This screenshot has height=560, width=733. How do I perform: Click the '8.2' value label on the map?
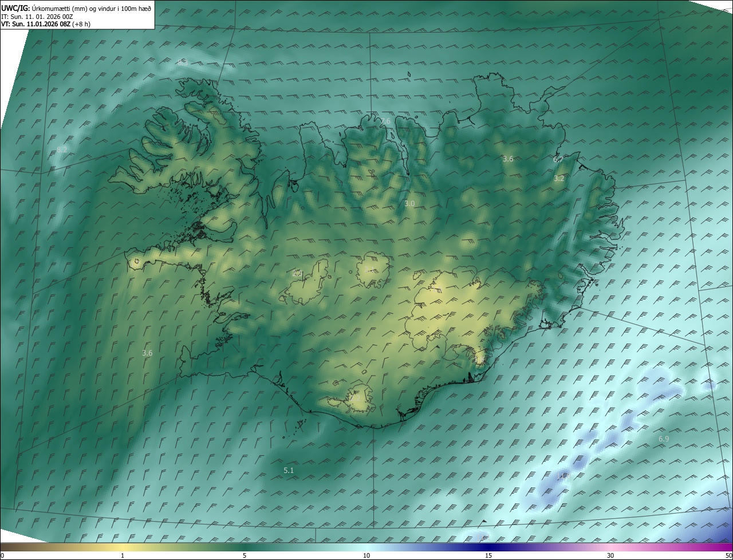click(62, 150)
